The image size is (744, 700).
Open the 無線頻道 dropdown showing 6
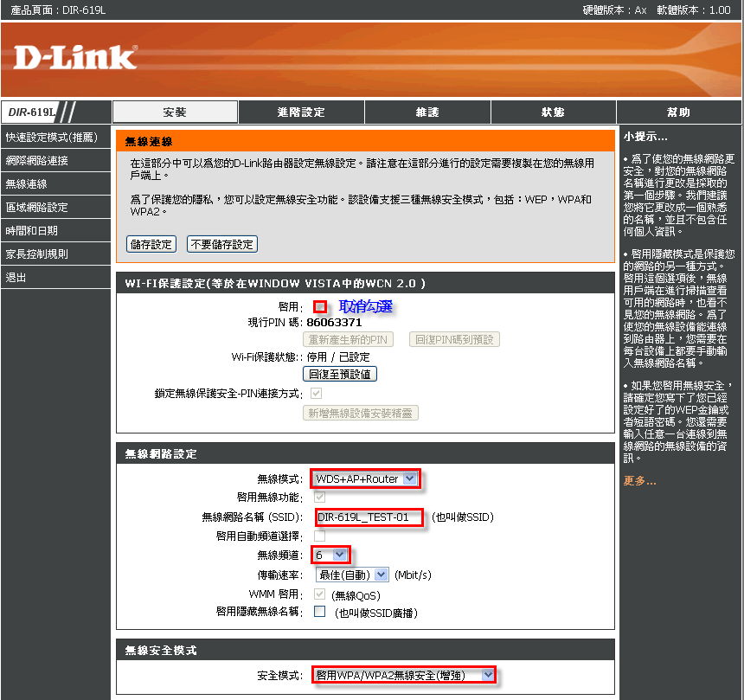point(330,555)
